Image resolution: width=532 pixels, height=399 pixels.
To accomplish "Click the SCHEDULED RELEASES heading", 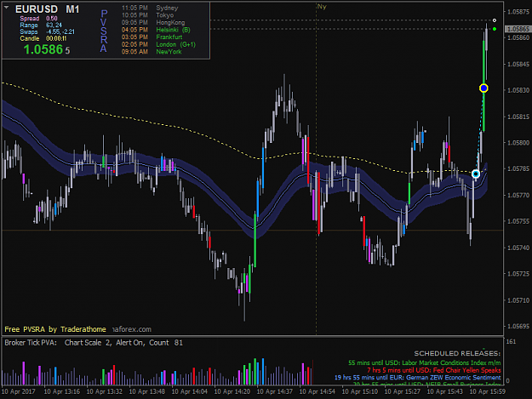I will [x=457, y=354].
